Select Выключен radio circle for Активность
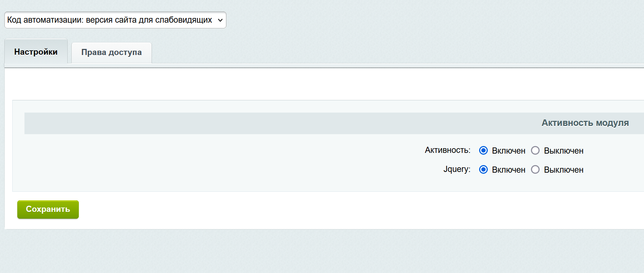644x273 pixels. coord(535,150)
